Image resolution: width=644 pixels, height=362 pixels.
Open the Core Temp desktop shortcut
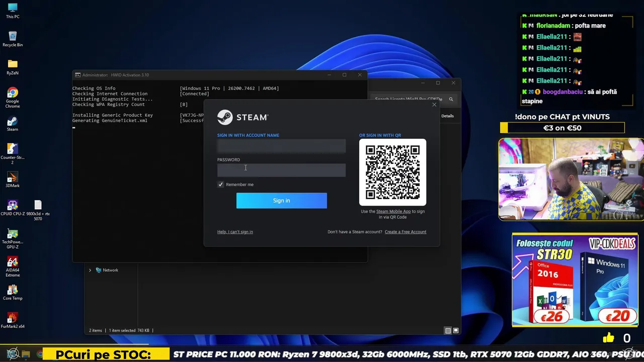[x=13, y=293]
